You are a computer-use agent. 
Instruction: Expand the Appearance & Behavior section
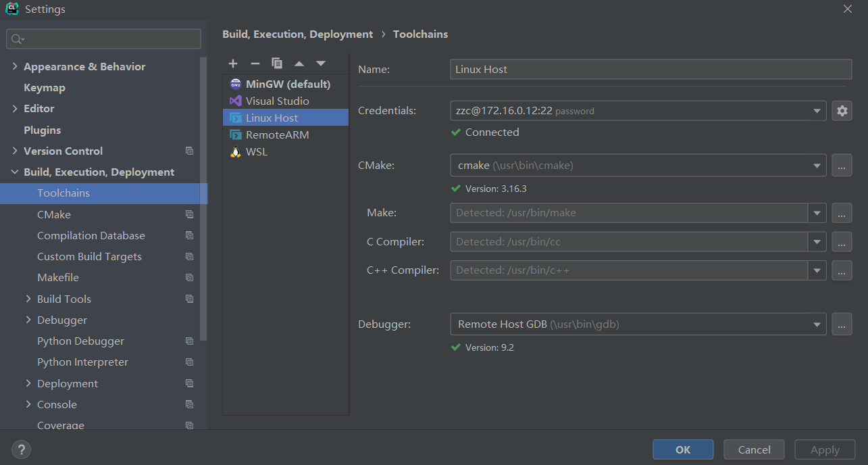(x=15, y=66)
